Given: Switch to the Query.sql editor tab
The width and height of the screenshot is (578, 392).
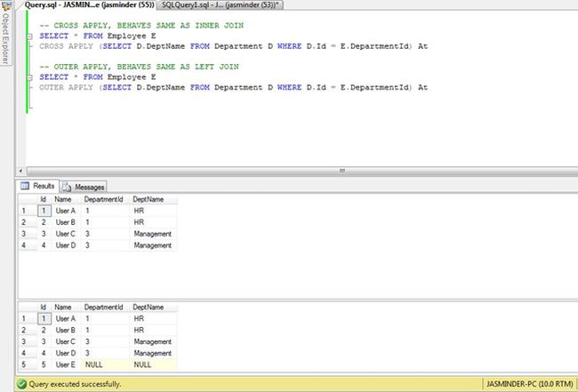Looking at the screenshot, I should coord(89,5).
